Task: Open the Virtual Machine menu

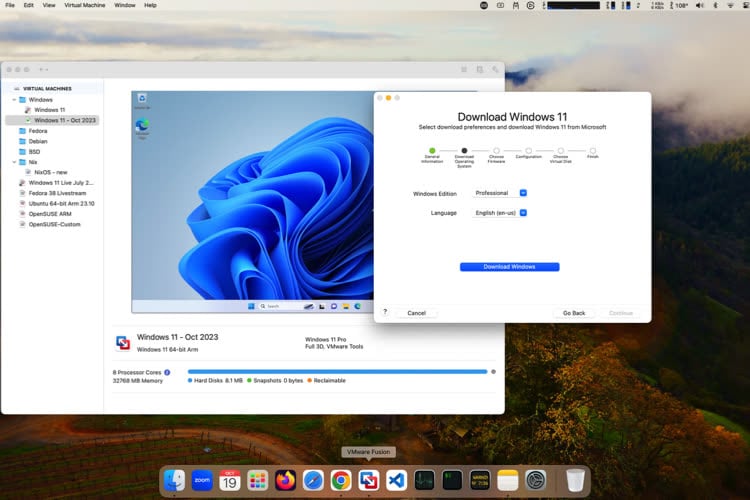Action: click(85, 5)
